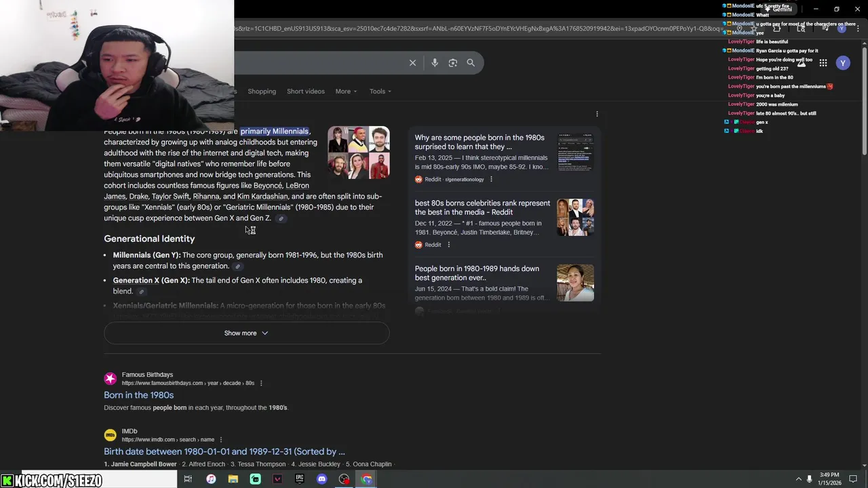The image size is (868, 488).
Task: Click the page's vertical scrollbar
Action: coord(864,102)
